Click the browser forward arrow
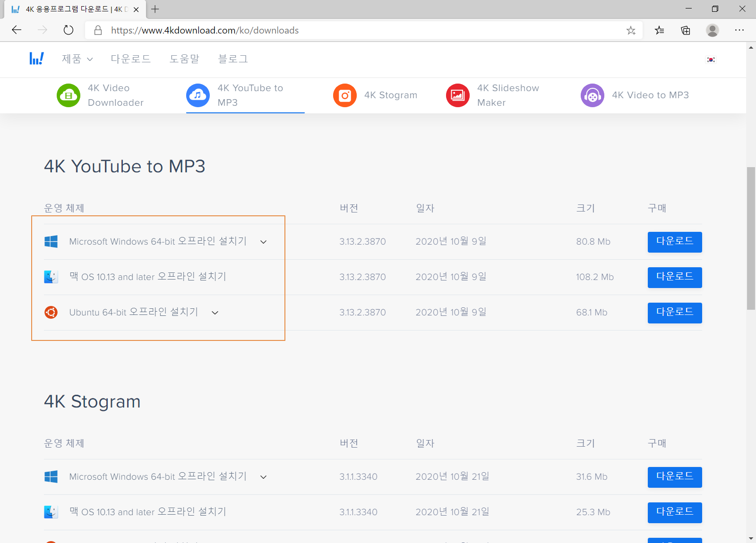756x543 pixels. pos(43,30)
